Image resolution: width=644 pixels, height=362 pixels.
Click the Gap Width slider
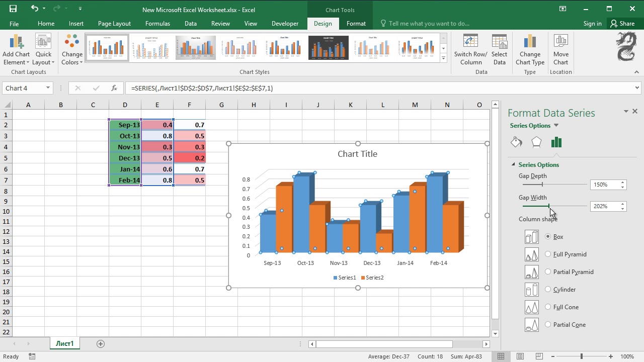(548, 206)
